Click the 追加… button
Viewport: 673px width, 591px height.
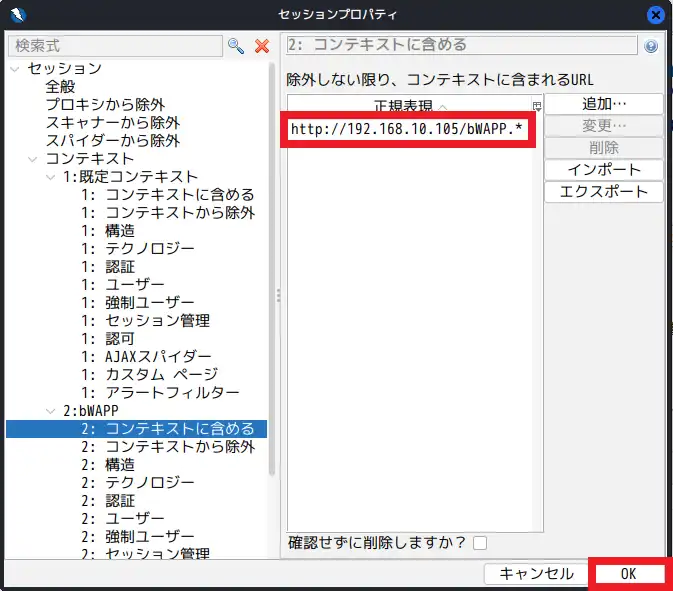point(604,104)
